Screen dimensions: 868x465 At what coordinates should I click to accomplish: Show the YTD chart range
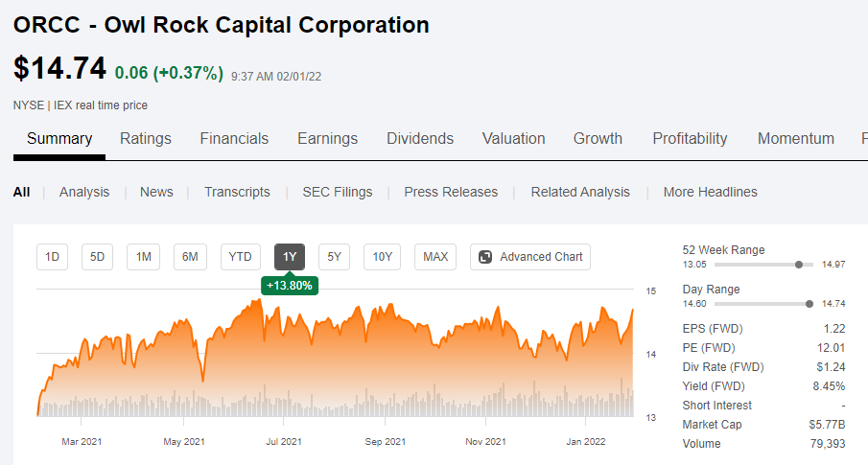(240, 257)
